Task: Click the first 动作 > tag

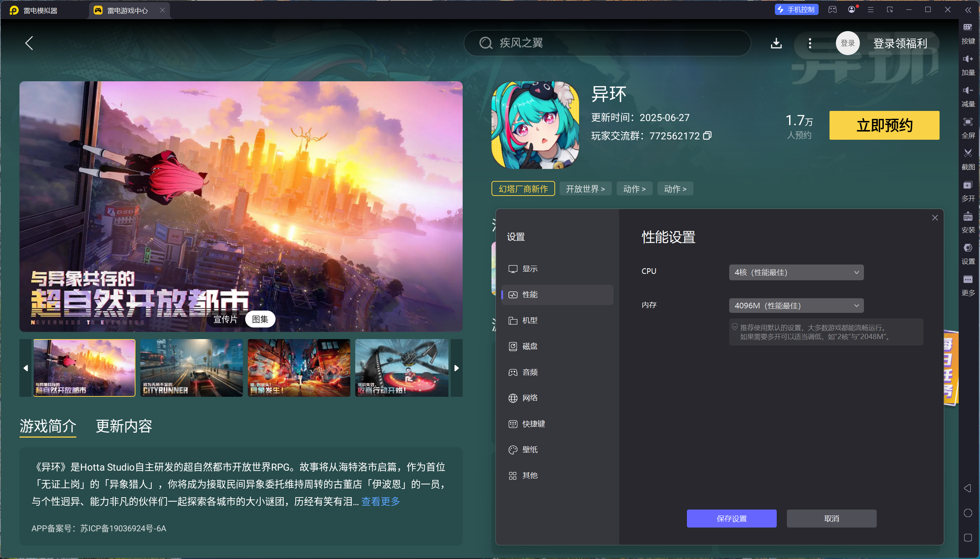Action: coord(634,188)
